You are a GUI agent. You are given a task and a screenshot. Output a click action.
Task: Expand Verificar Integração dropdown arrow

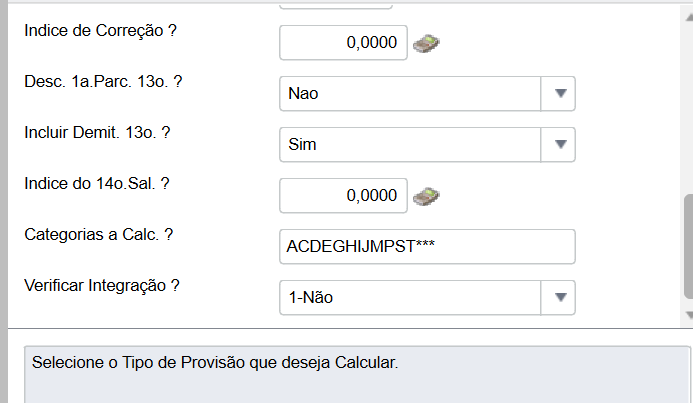(559, 297)
